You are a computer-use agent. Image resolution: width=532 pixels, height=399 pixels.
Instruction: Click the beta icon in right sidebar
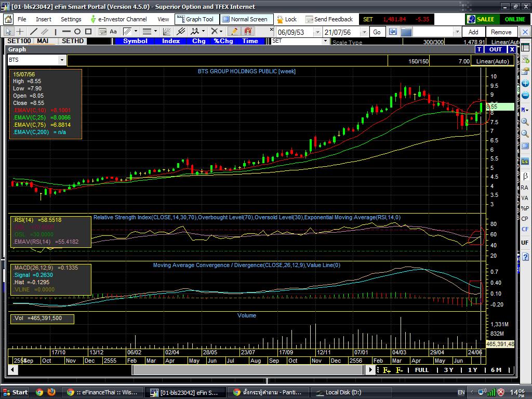click(525, 176)
